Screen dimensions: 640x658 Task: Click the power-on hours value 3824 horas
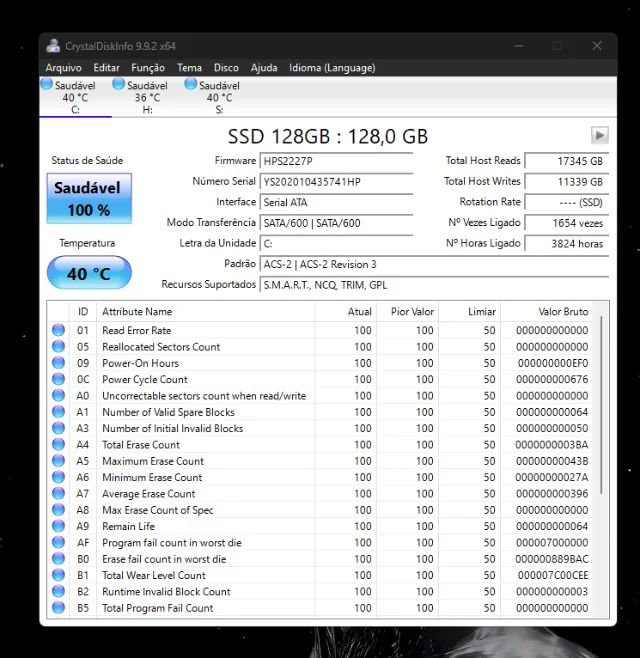point(567,243)
